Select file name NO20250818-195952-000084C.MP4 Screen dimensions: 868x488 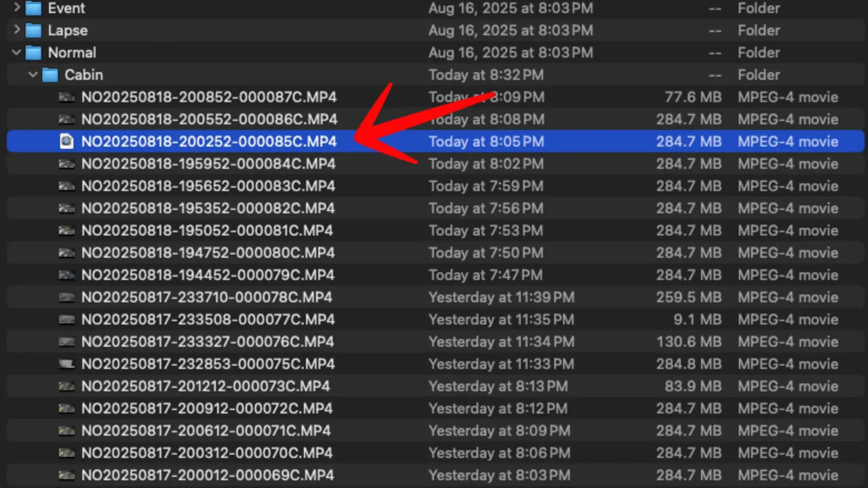[x=208, y=164]
